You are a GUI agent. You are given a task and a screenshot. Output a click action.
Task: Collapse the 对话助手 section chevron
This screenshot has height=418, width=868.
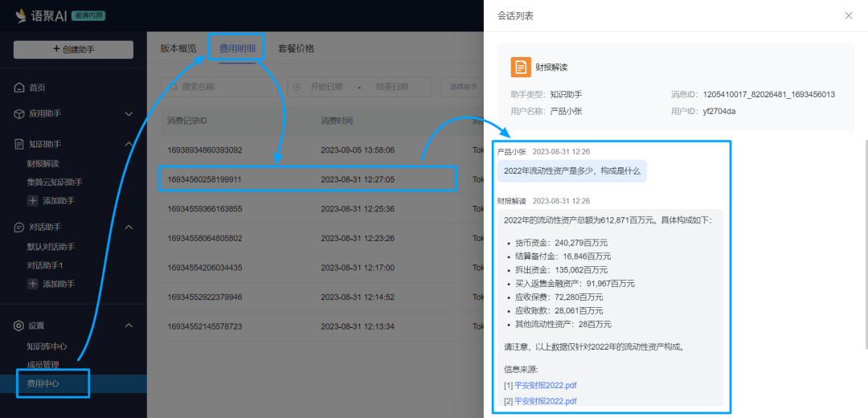(x=129, y=227)
